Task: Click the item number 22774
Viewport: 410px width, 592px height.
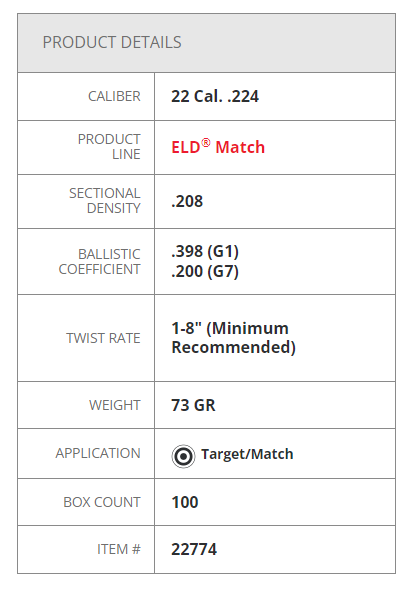Action: [194, 549]
